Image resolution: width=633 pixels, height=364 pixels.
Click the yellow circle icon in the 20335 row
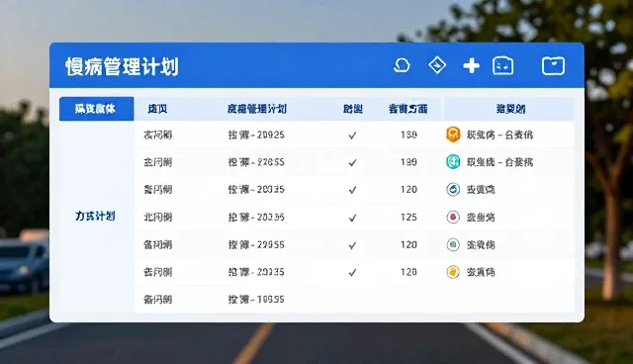pos(453,272)
